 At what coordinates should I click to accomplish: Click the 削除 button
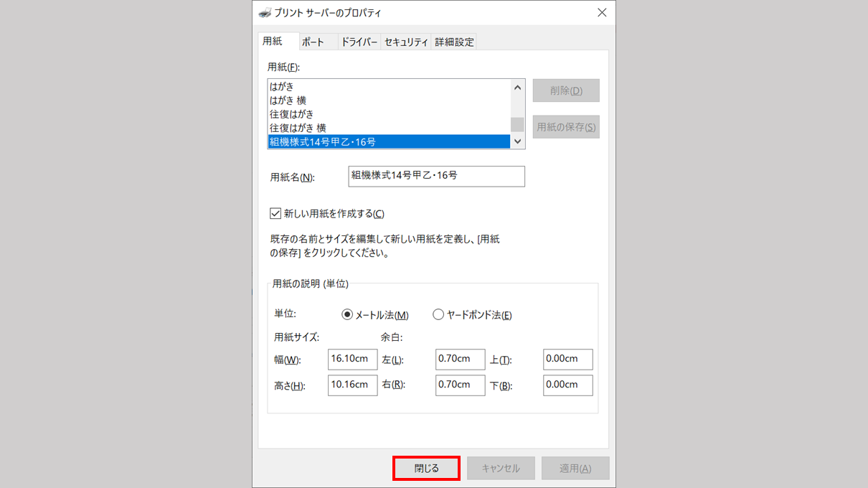(566, 90)
